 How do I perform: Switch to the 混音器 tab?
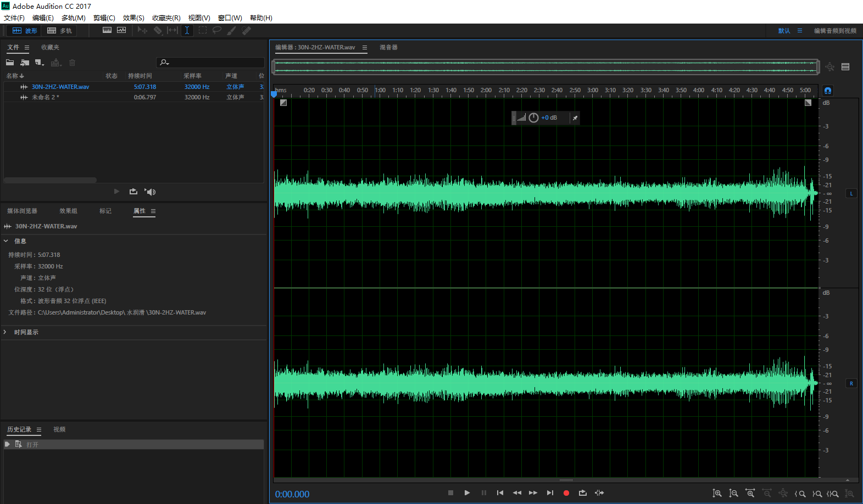tap(388, 47)
